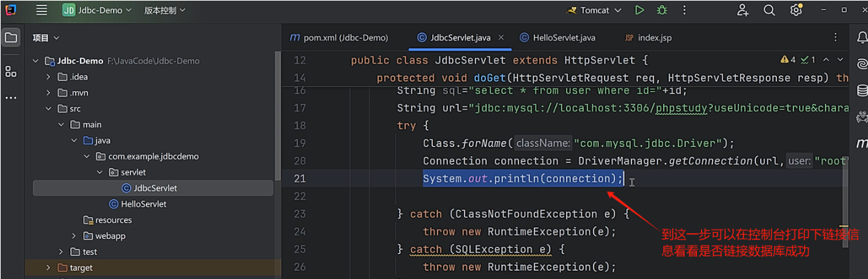Viewport: 868px width, 279px height.
Task: Toggle the Project tool window folder icon
Action: [x=11, y=38]
